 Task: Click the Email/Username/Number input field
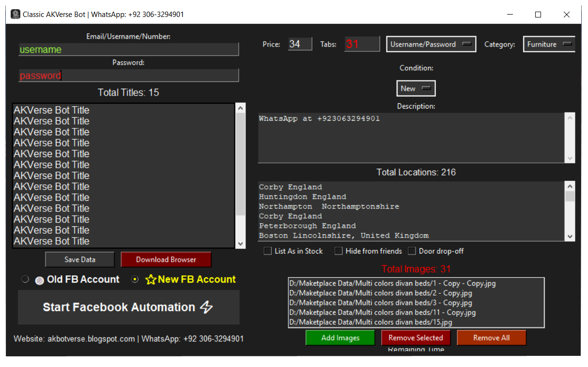128,49
